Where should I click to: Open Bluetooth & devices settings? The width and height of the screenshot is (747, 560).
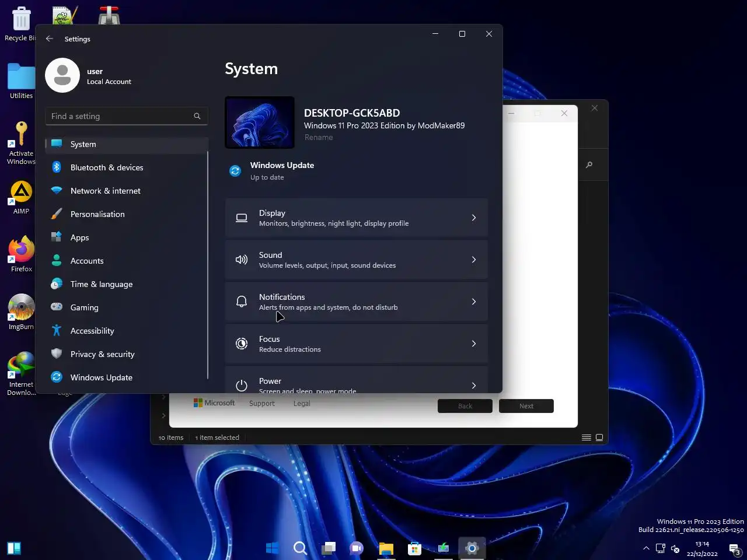(x=127, y=167)
